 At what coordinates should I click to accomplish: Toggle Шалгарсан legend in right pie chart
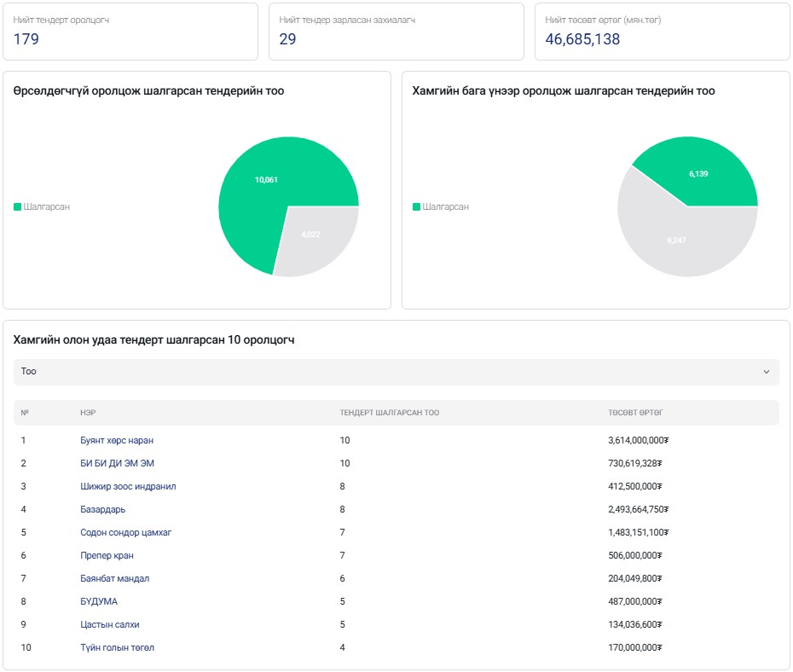(440, 207)
